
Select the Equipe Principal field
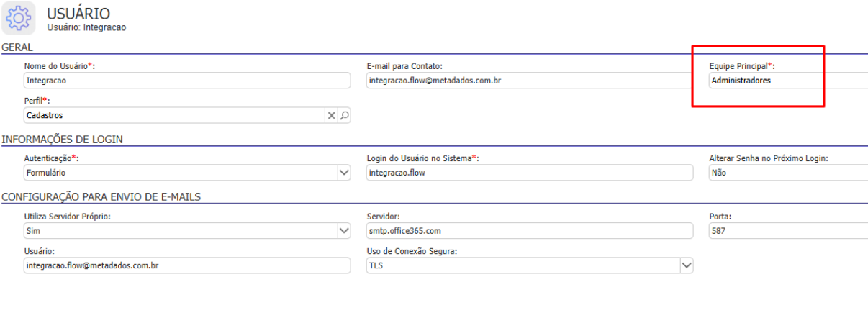[x=788, y=81]
